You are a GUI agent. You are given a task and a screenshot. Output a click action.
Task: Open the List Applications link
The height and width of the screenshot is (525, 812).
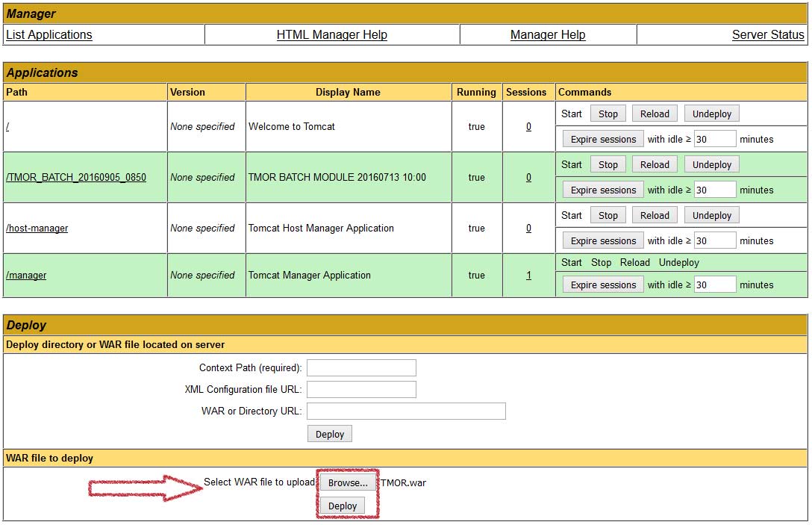click(x=49, y=34)
